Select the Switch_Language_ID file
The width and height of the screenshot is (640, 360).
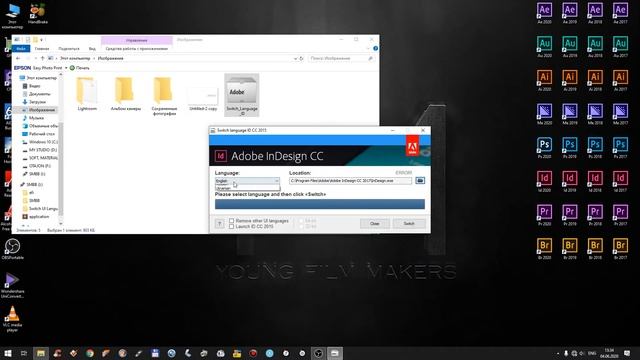pyautogui.click(x=242, y=95)
